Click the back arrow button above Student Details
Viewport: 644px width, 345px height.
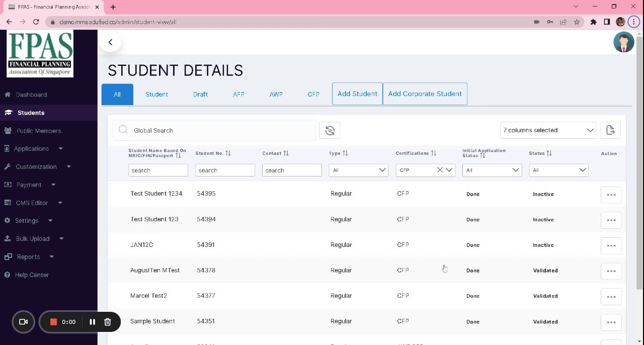(x=110, y=42)
